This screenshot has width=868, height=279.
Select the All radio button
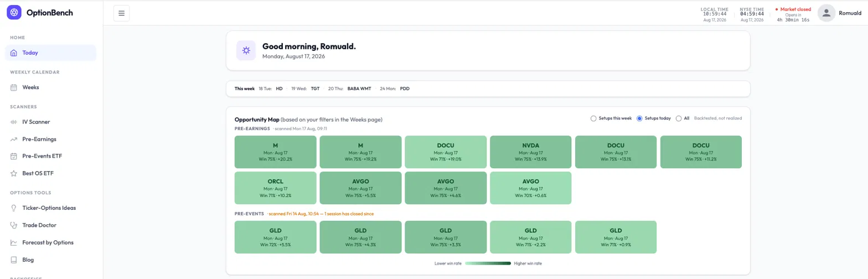click(x=679, y=118)
